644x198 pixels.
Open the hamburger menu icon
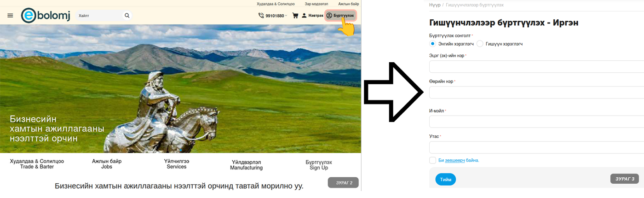(10, 15)
